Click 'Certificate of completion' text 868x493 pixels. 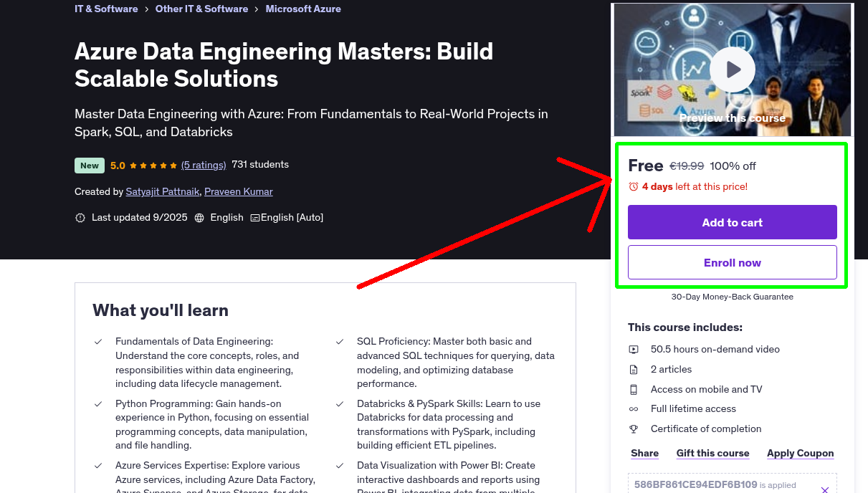(x=706, y=429)
